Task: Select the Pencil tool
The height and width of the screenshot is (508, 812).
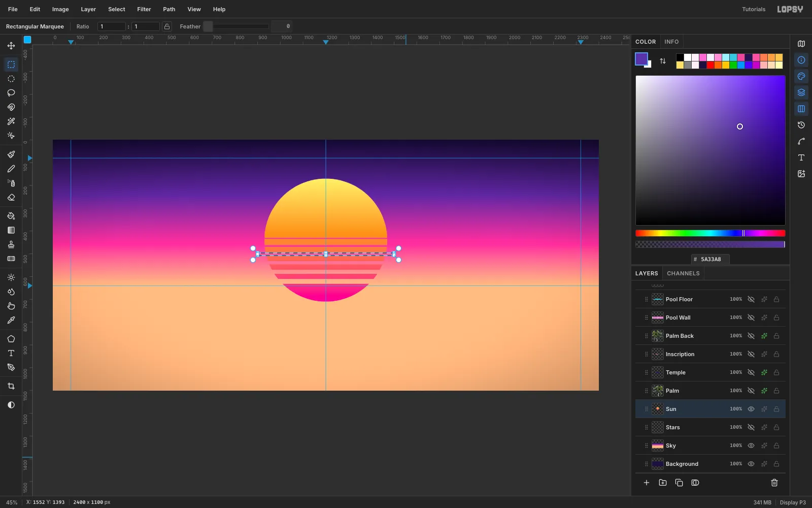Action: tap(11, 169)
